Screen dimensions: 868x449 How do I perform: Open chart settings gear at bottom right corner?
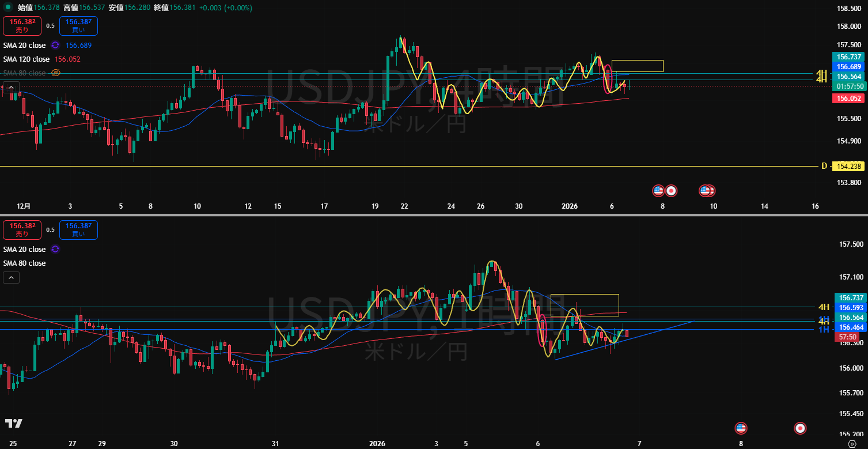click(x=852, y=444)
